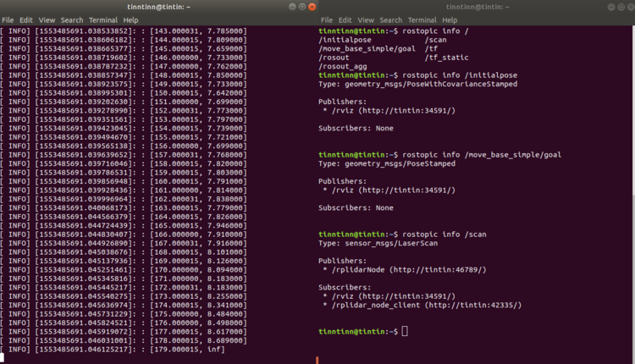
Task: Open Terminal menu in left terminal
Action: pyautogui.click(x=103, y=19)
